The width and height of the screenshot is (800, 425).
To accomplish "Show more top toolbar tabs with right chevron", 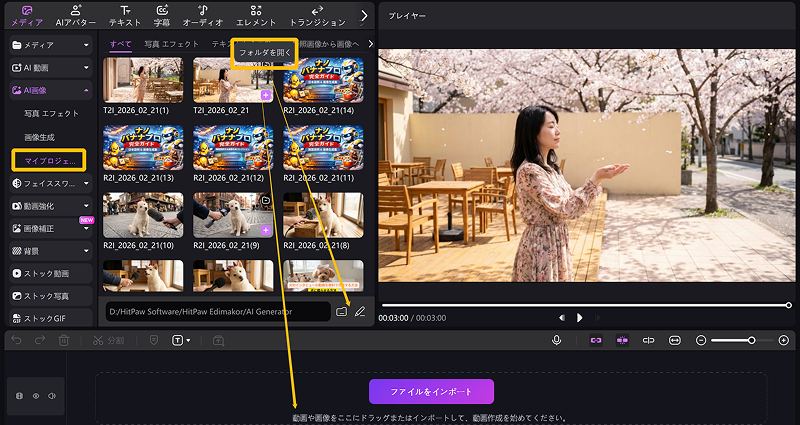I will pyautogui.click(x=364, y=16).
